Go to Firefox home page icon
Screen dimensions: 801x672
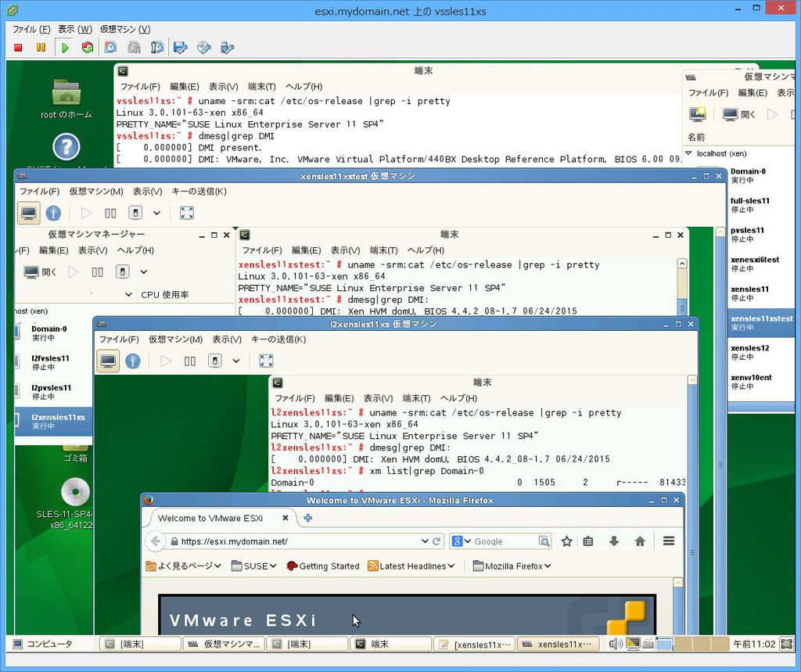tap(640, 541)
